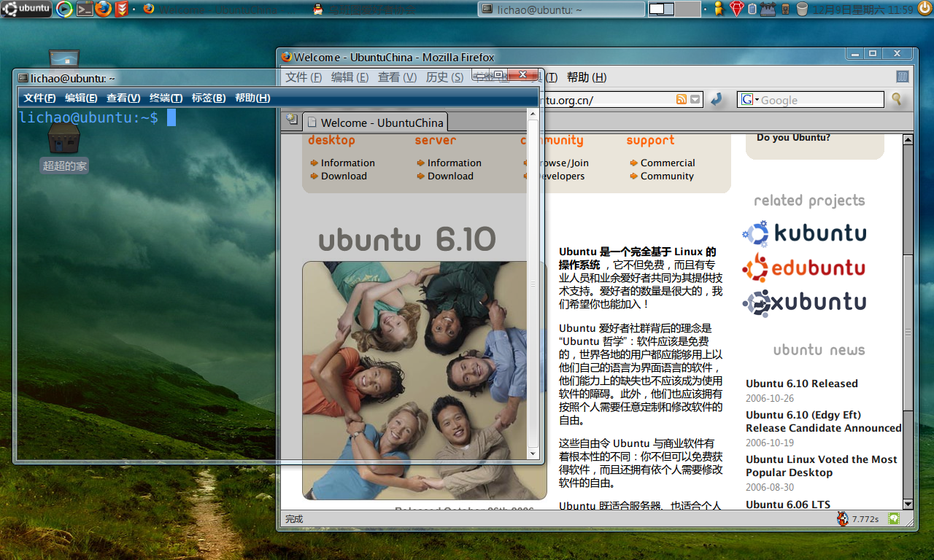Open the terminal 帮助(H) menu
This screenshot has width=934, height=560.
pyautogui.click(x=252, y=98)
